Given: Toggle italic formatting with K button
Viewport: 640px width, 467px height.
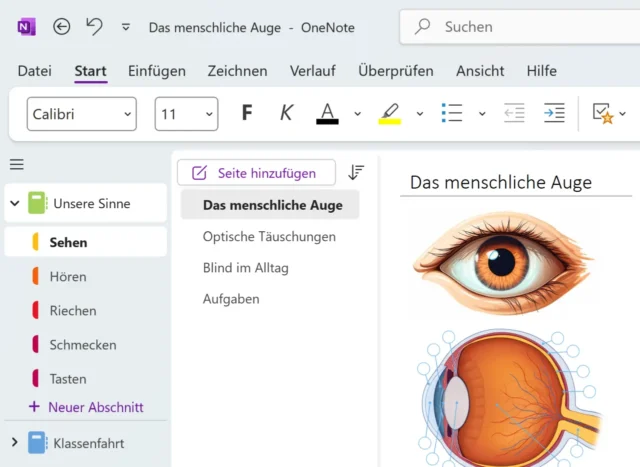Looking at the screenshot, I should click(286, 113).
